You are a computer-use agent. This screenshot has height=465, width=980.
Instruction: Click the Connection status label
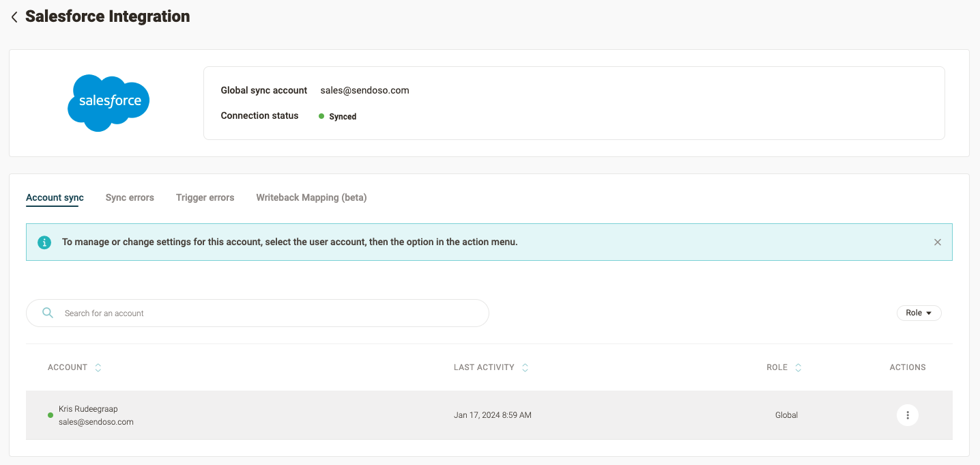tap(259, 116)
